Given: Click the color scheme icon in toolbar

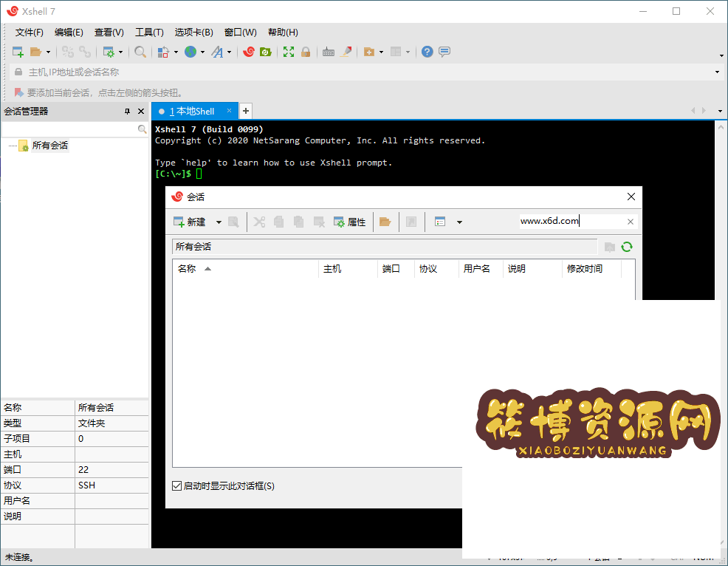Looking at the screenshot, I should (163, 52).
